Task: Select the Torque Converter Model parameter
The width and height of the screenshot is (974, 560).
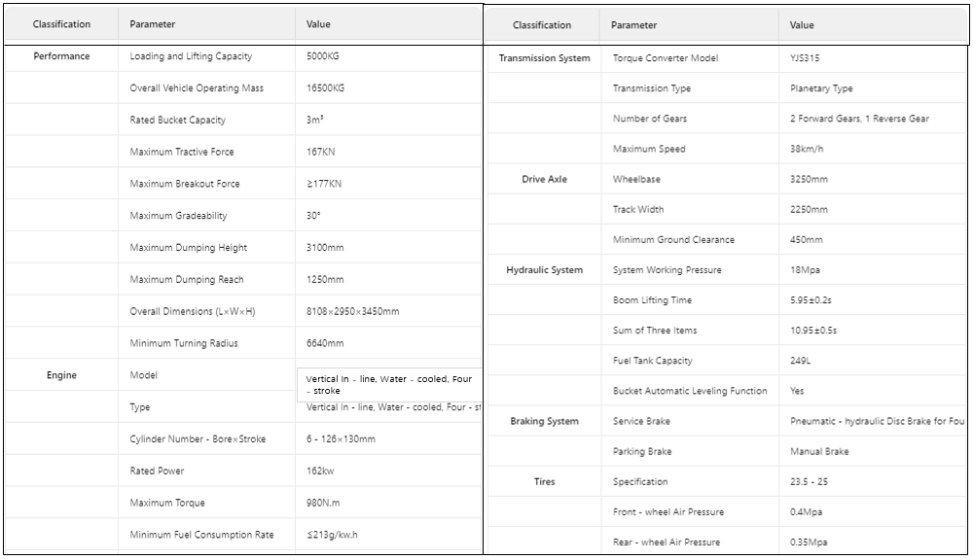Action: point(664,58)
